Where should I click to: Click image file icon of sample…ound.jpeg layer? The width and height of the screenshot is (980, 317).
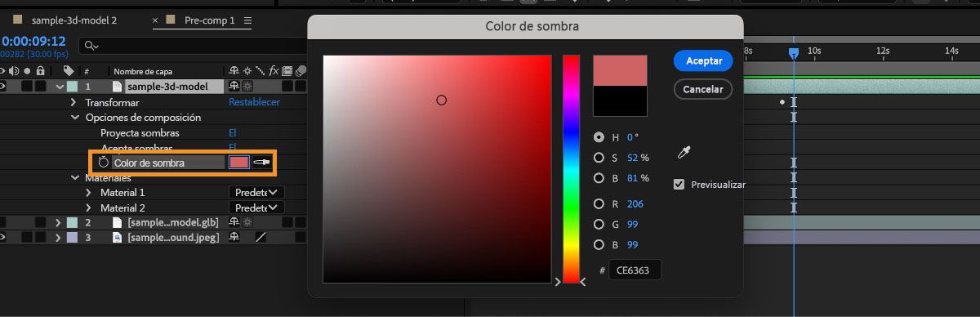pos(117,237)
